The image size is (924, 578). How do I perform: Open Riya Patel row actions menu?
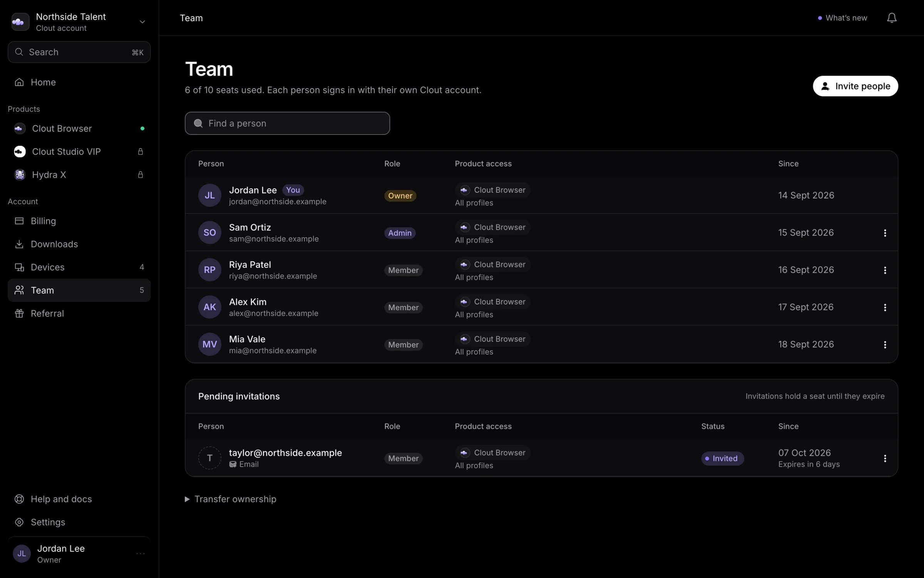click(x=885, y=270)
